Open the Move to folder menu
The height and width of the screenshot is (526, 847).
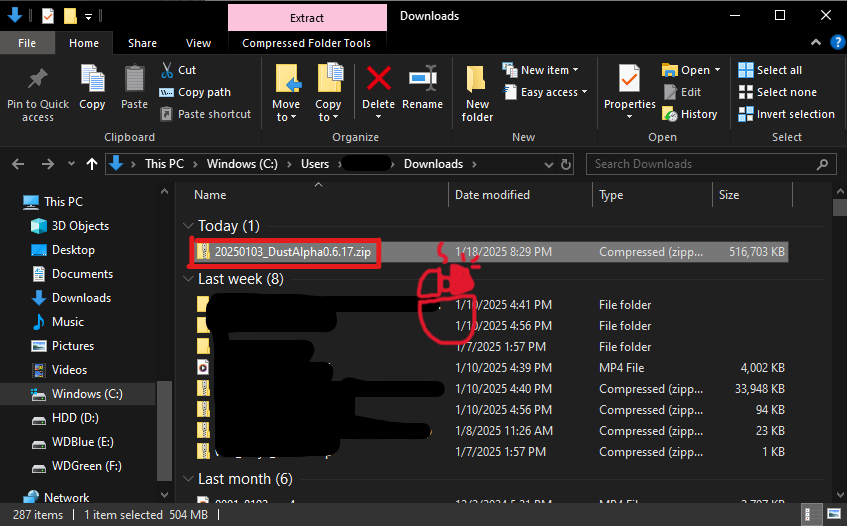286,93
